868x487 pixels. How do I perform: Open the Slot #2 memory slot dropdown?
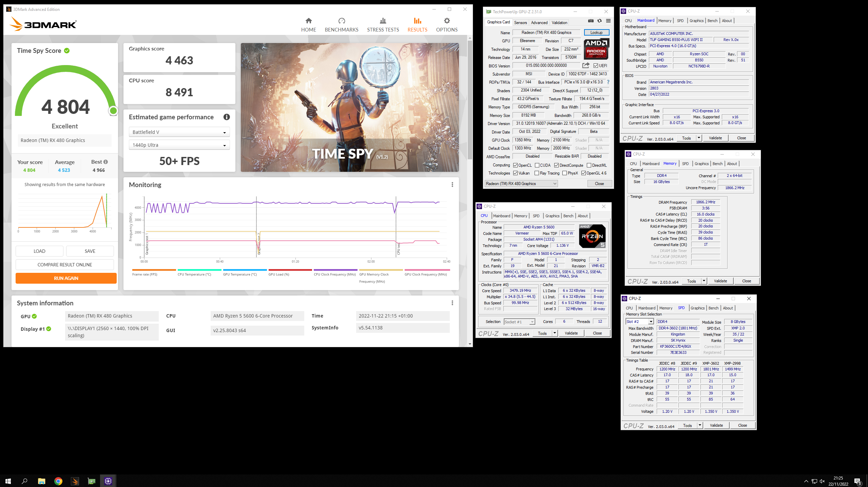(639, 321)
